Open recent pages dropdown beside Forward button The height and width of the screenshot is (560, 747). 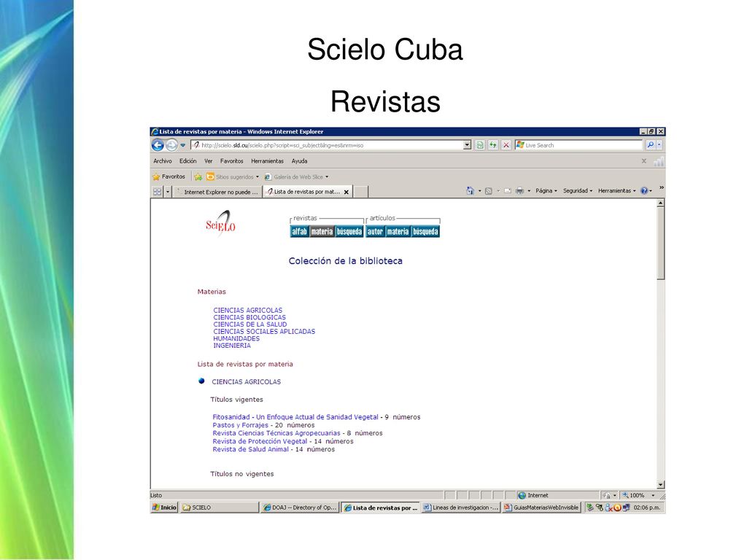click(183, 145)
